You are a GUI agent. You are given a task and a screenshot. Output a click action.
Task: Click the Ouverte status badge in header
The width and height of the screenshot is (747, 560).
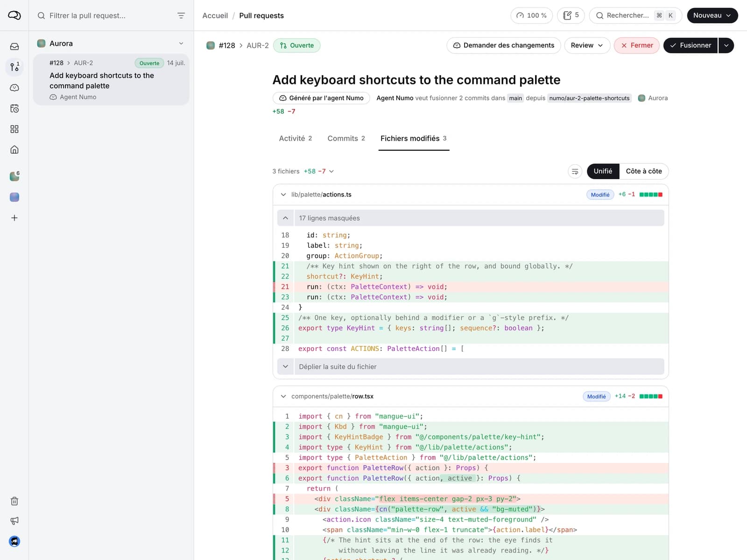click(297, 45)
